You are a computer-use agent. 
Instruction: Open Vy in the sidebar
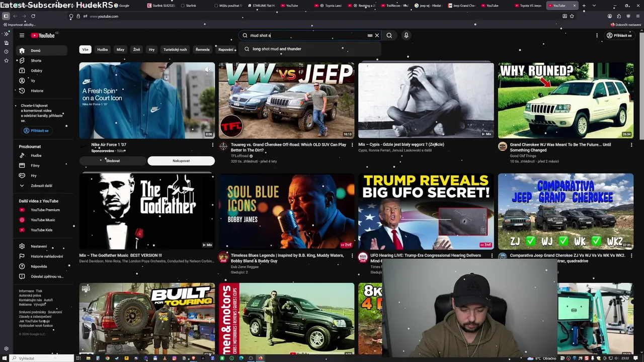pos(42,80)
